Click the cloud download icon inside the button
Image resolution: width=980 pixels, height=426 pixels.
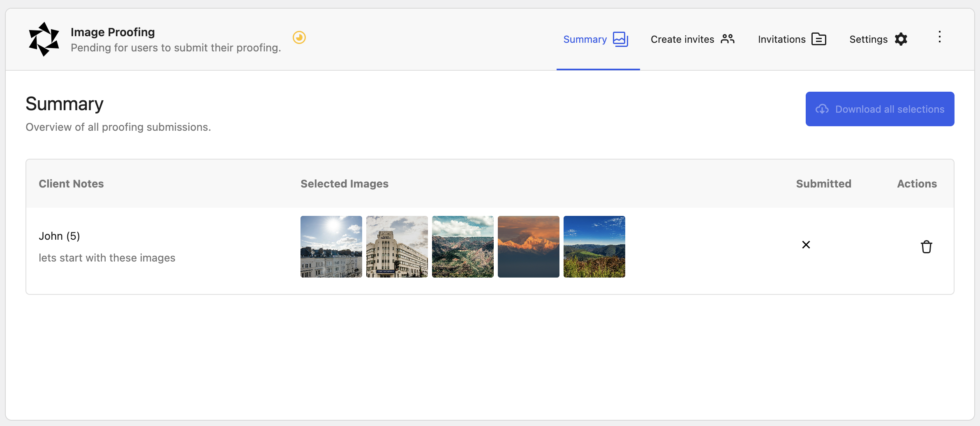822,109
